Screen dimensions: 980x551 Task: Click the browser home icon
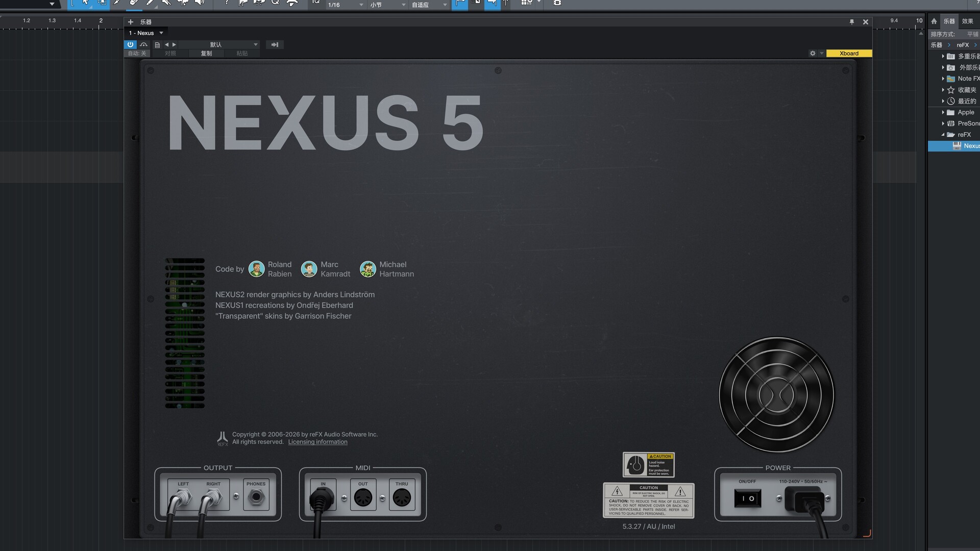click(934, 21)
